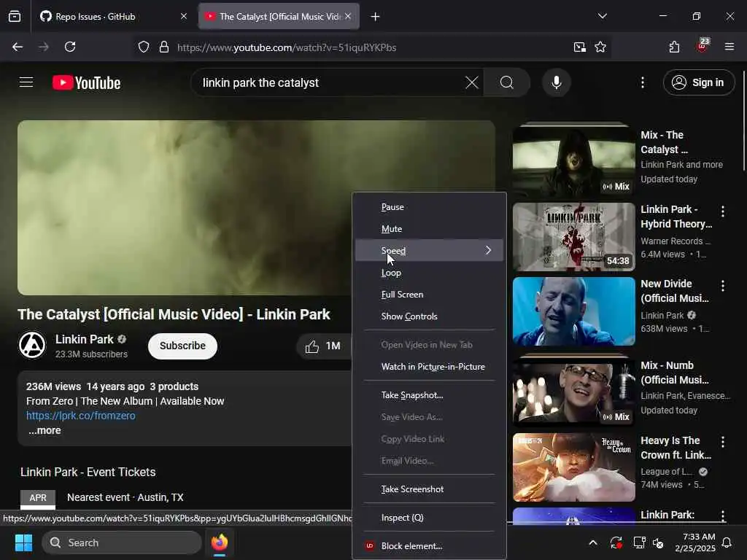Open Linkin Park channel name link
This screenshot has width=747, height=560.
coord(85,339)
